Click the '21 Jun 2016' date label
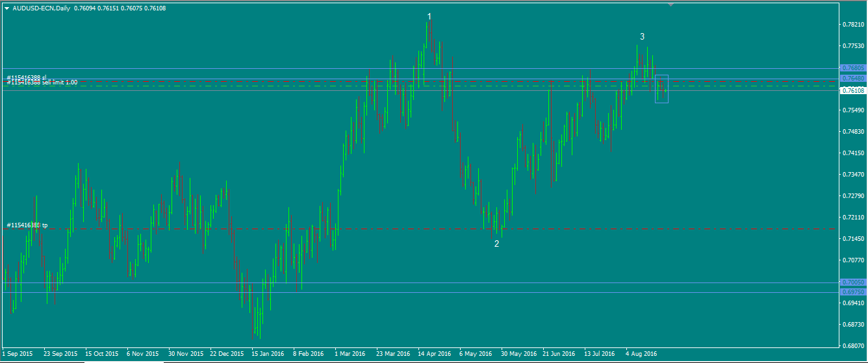Image resolution: width=868 pixels, height=363 pixels. tap(559, 354)
